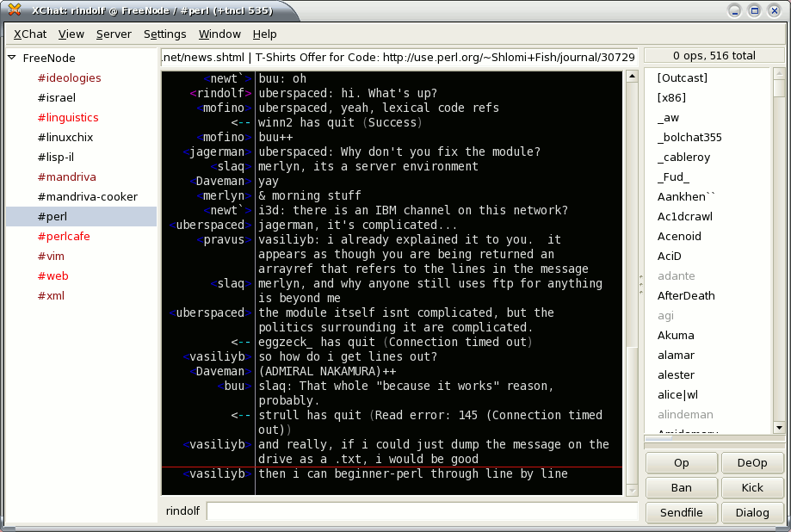
Task: Select user alester in user list
Action: (676, 375)
